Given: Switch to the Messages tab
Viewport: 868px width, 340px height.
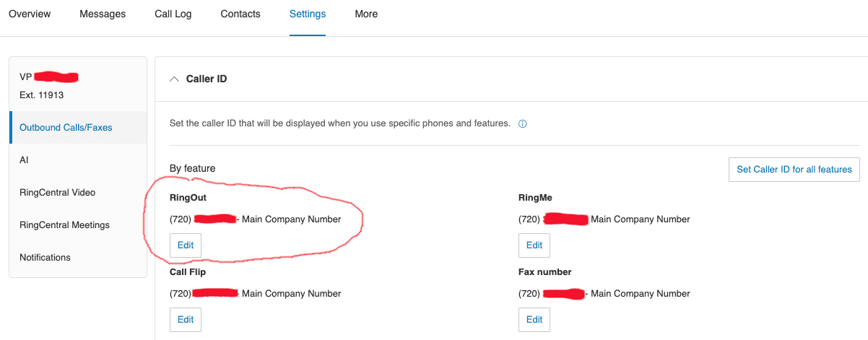Looking at the screenshot, I should point(103,14).
